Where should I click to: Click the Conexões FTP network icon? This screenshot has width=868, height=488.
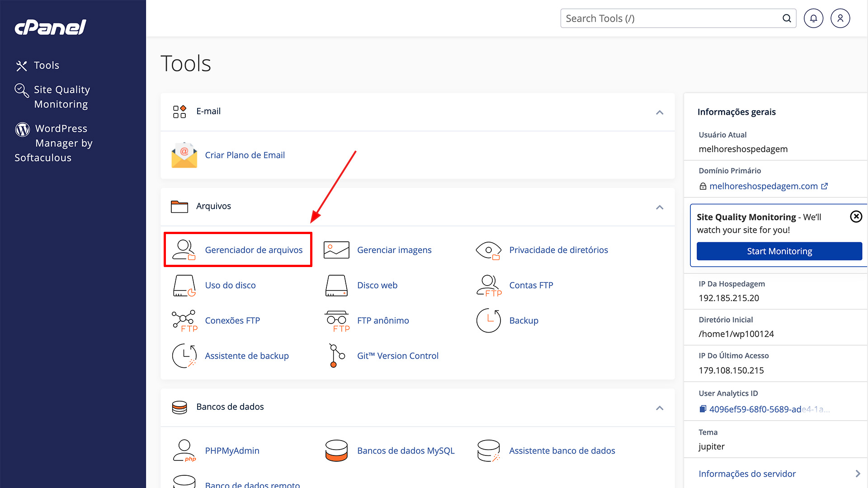(x=184, y=321)
